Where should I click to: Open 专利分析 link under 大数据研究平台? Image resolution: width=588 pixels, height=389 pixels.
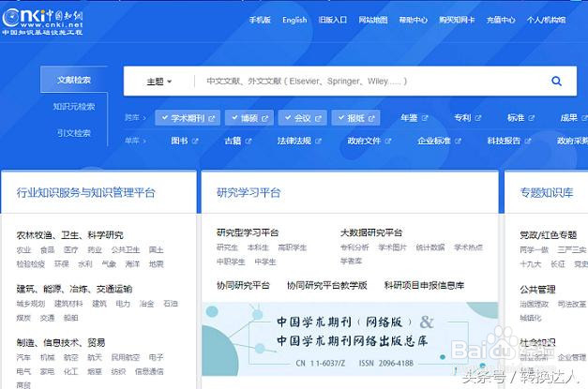[354, 247]
